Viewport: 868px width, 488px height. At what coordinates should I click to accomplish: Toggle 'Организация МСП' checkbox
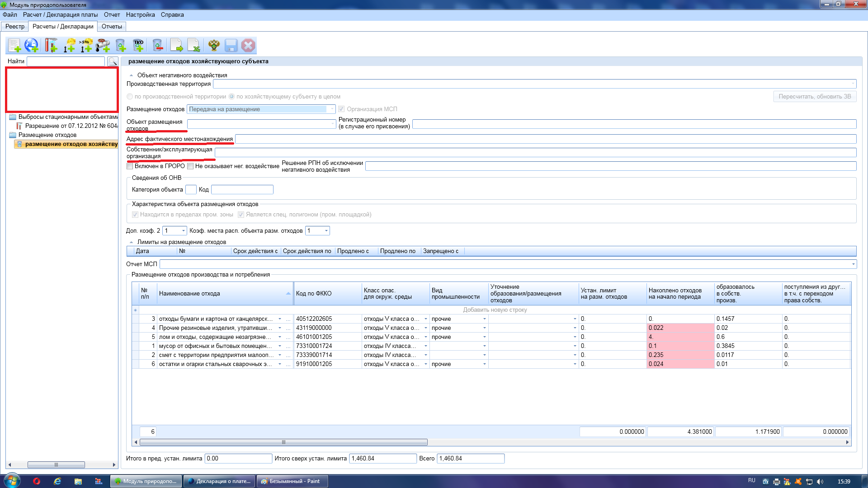342,109
